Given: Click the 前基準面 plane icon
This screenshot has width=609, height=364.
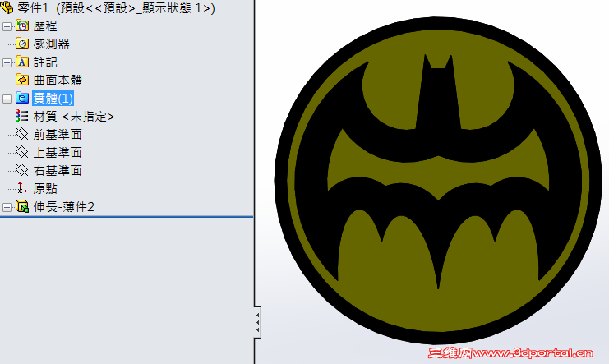Looking at the screenshot, I should pyautogui.click(x=21, y=134).
